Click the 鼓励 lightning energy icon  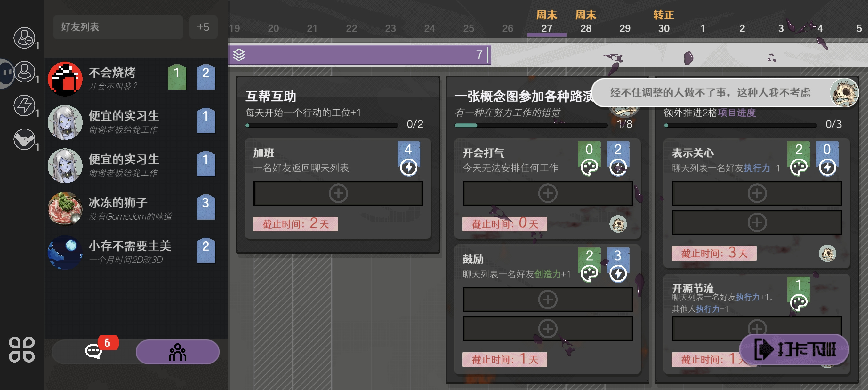tap(618, 273)
